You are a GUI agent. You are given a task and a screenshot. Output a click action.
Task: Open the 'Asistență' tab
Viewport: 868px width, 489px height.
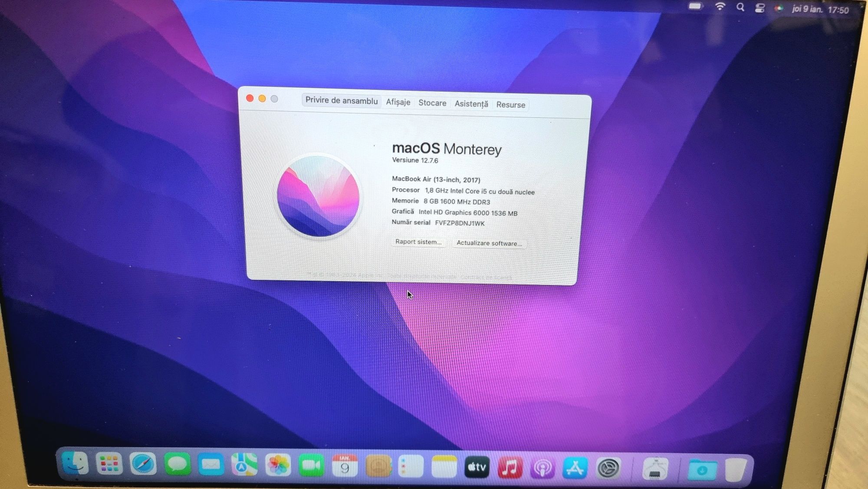471,104
